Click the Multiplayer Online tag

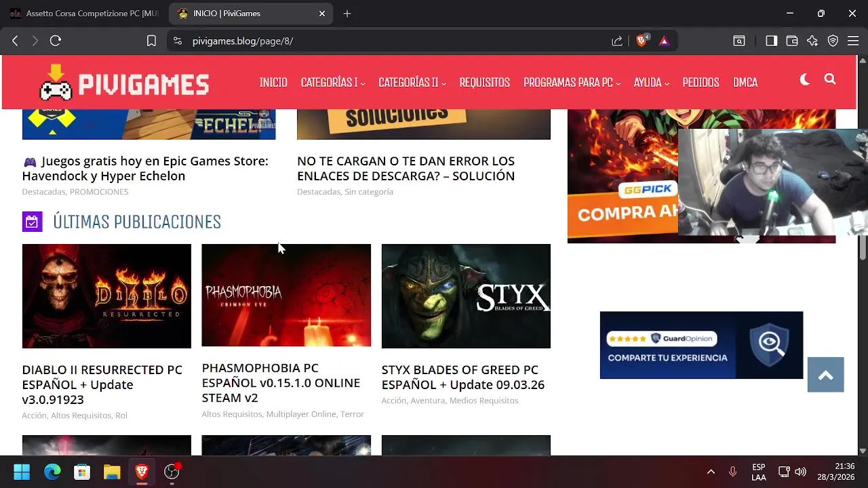pos(301,414)
